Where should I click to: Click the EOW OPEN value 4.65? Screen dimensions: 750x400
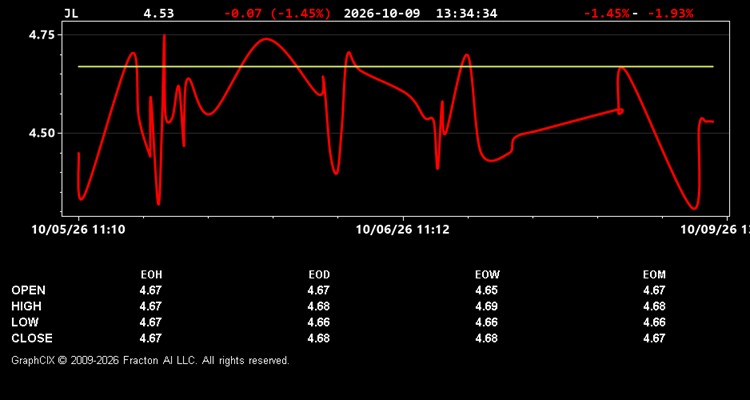[x=486, y=290]
